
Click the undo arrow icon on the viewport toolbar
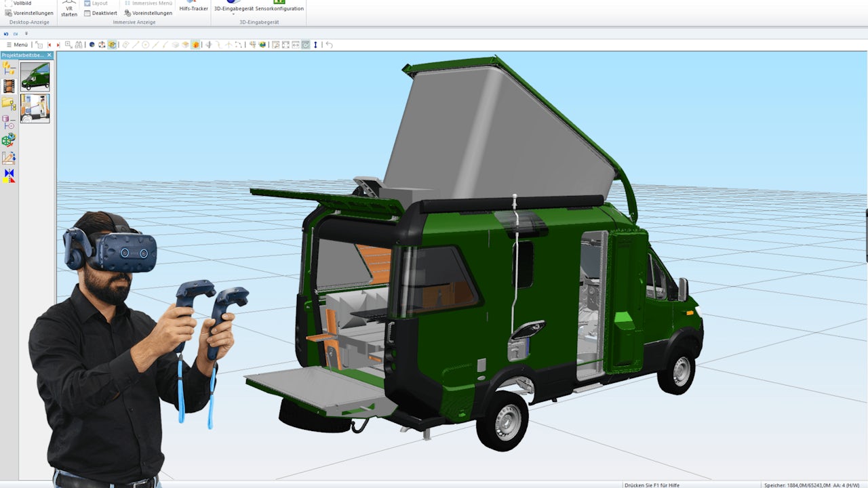tap(330, 45)
